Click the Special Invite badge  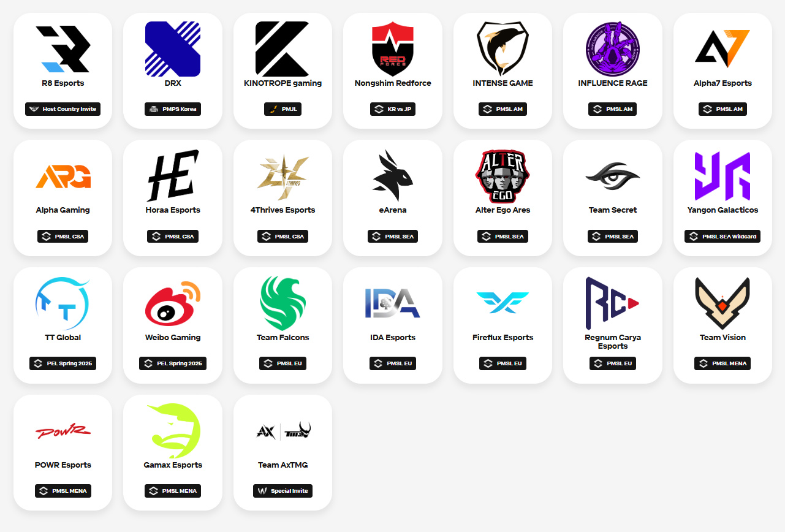[283, 491]
